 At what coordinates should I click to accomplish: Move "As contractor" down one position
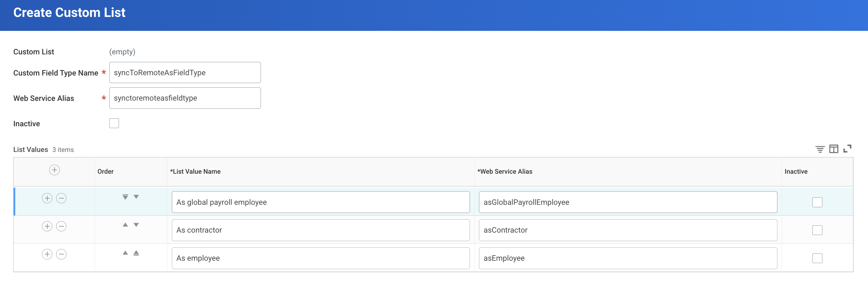[x=136, y=224]
